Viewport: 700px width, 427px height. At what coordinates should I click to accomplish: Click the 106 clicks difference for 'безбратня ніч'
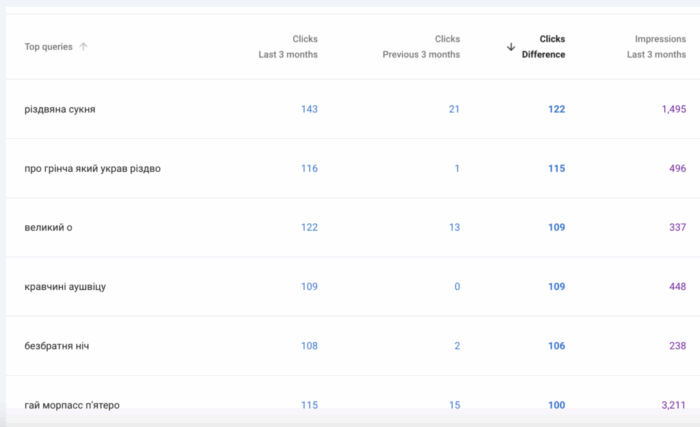click(556, 346)
